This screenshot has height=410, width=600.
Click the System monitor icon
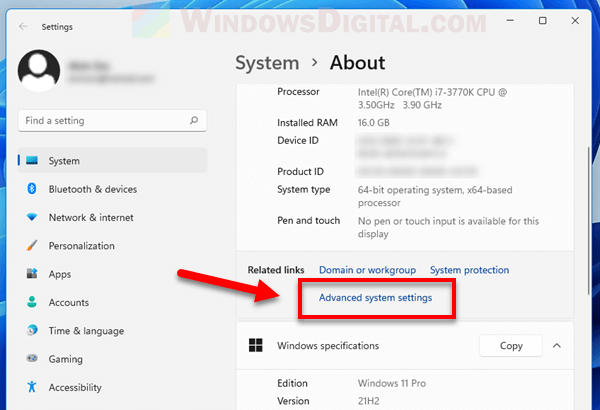tap(32, 160)
